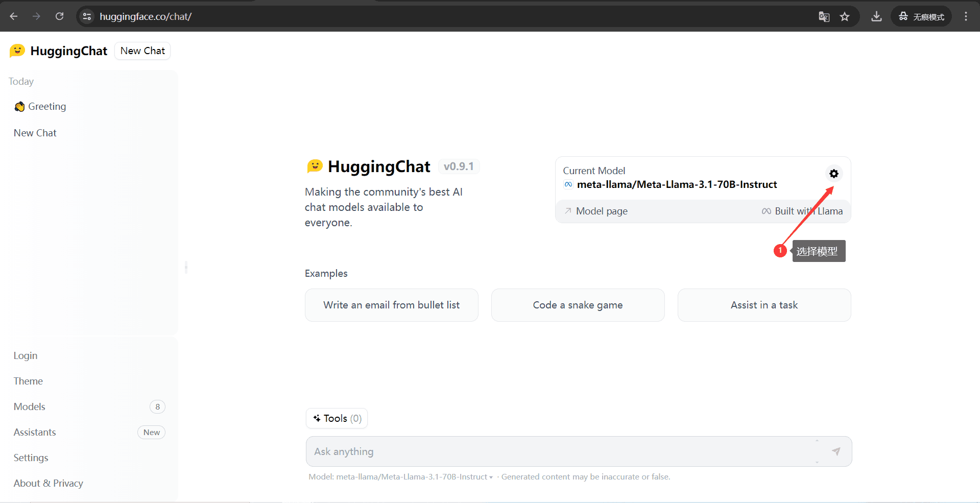Open browser three-dot menu
Screen dimensions: 980x503
(966, 16)
